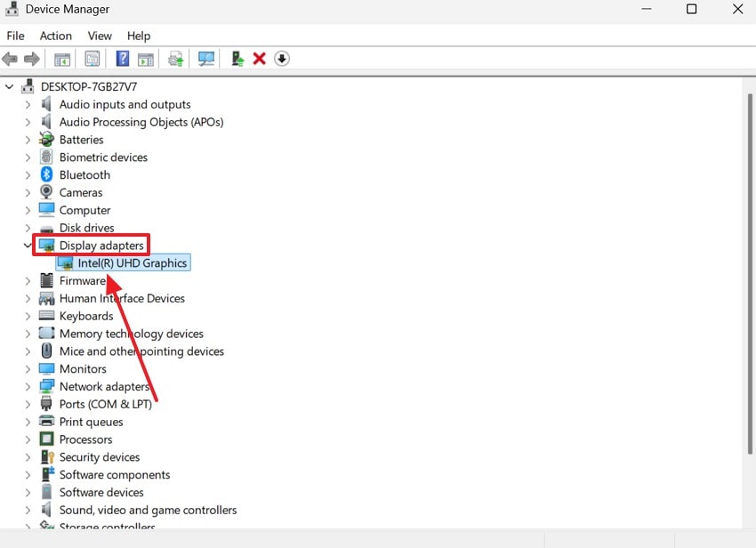Select the Memory technology devices label
This screenshot has width=756, height=548.
pos(132,334)
